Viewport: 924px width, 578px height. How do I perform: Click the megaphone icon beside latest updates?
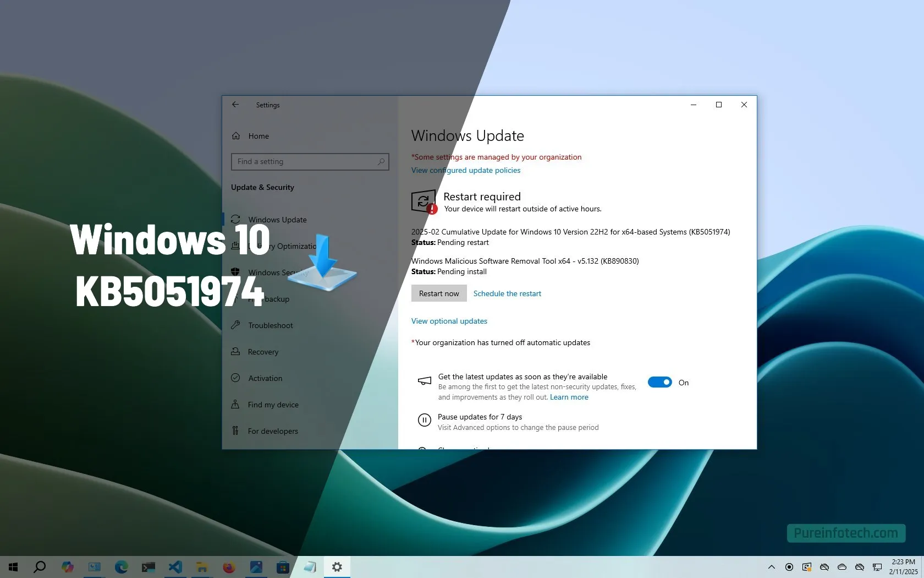tap(424, 381)
